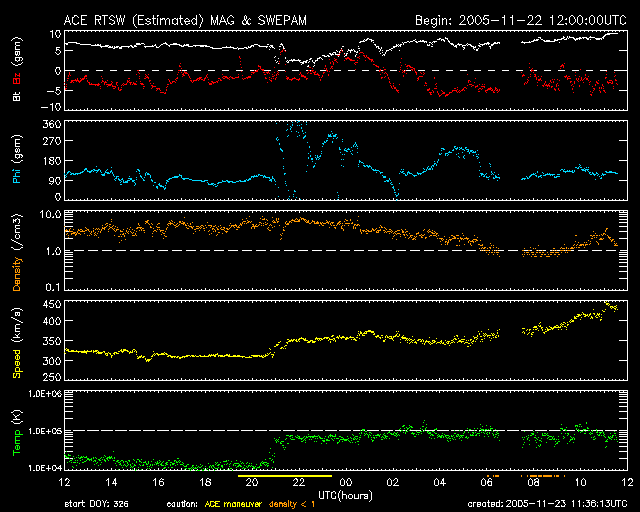This screenshot has height=512, width=640.
Task: Click the '1.0E+04' tick of the Temp panel
Action: click(45, 467)
